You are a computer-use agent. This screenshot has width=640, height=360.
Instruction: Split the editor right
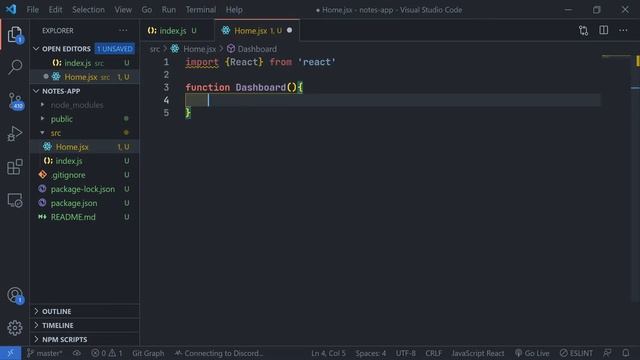tap(603, 31)
